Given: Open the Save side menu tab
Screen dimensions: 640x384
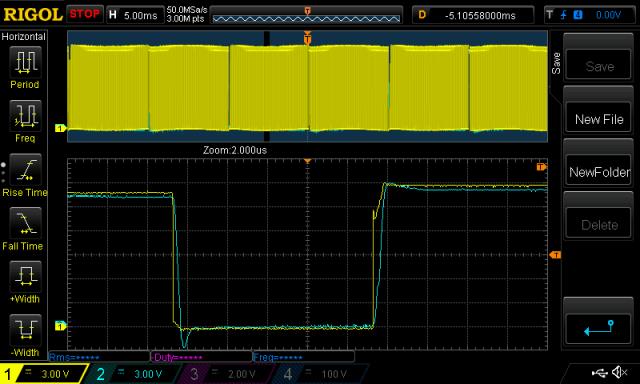Looking at the screenshot, I should point(556,63).
